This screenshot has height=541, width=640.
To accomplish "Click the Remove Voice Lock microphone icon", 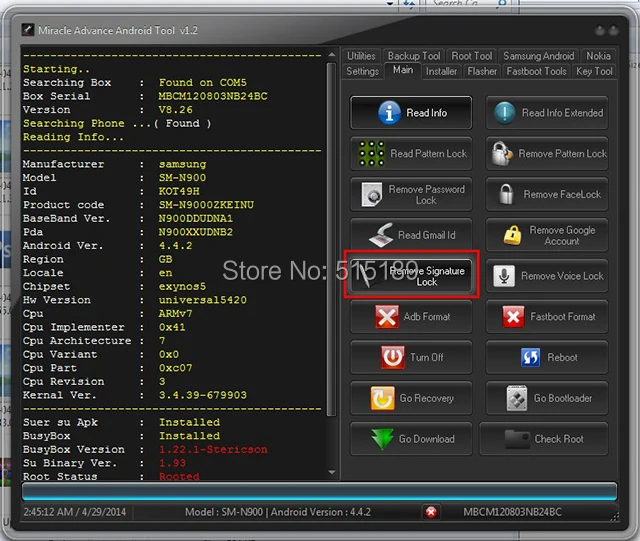I will click(504, 276).
